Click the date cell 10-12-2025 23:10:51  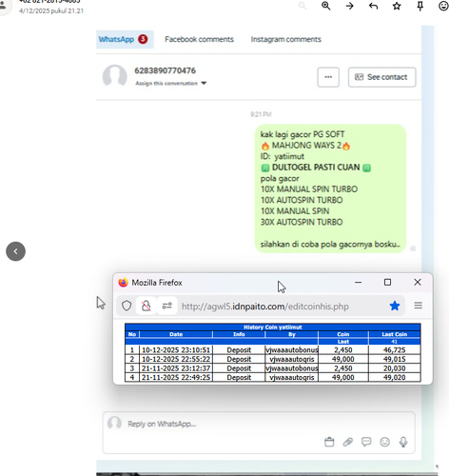point(176,350)
